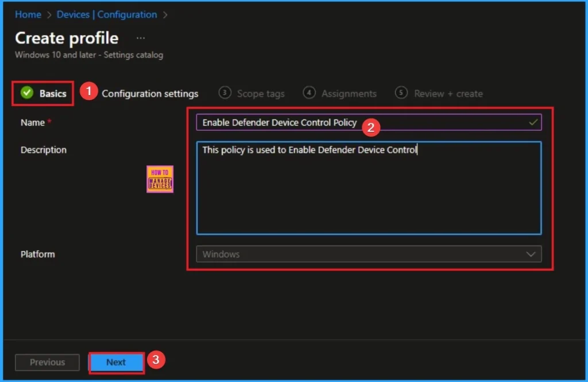This screenshot has height=382, width=588.
Task: Click the green checkmark on the Basics step
Action: click(26, 93)
